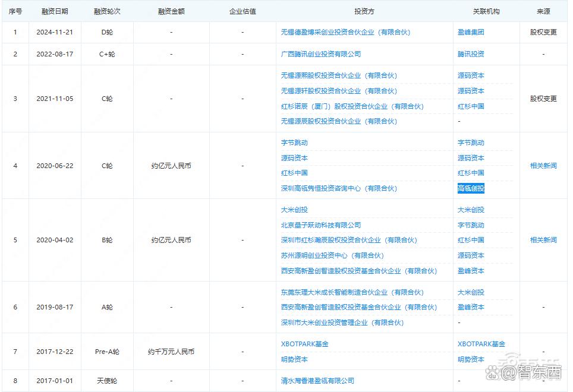Image resolution: width=573 pixels, height=392 pixels.
Task: Open the highlighted 高瓴创投 institution link
Action: click(x=471, y=188)
